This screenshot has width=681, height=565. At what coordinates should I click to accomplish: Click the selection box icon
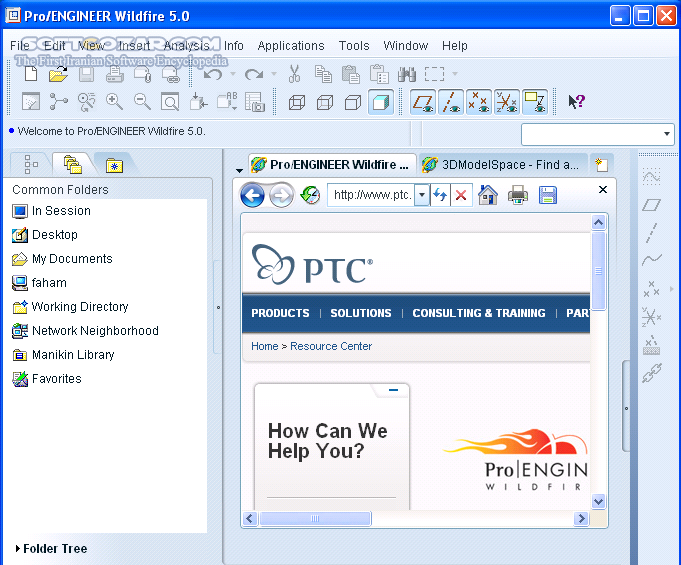(434, 74)
